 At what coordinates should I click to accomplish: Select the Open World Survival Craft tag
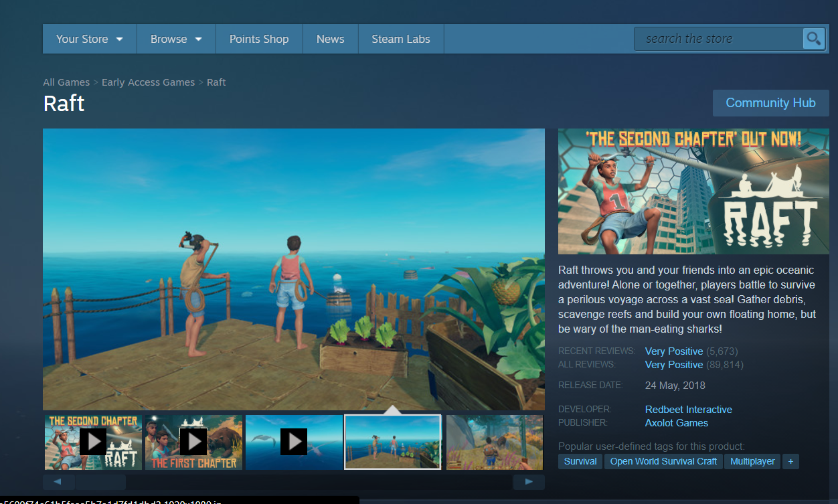click(663, 461)
